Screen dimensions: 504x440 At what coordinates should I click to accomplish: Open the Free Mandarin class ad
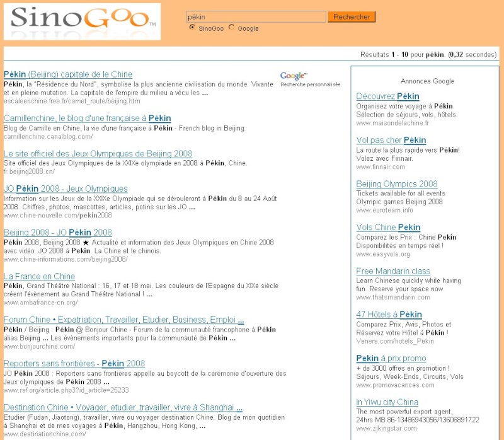tap(393, 271)
